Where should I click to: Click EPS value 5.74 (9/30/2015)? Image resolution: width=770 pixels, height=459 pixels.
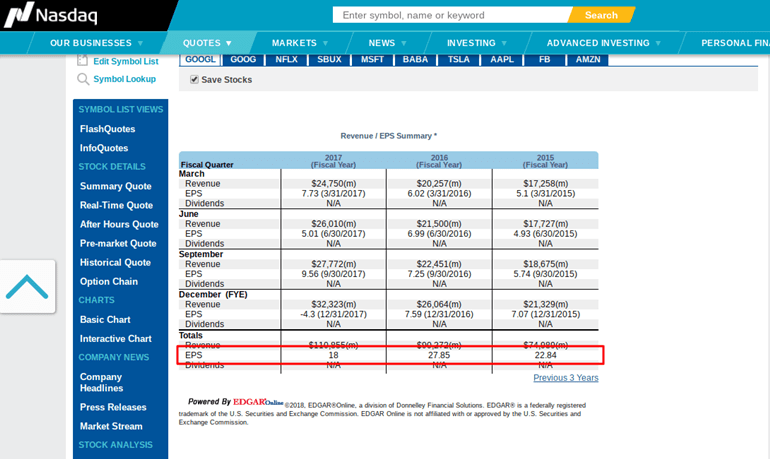click(x=545, y=274)
